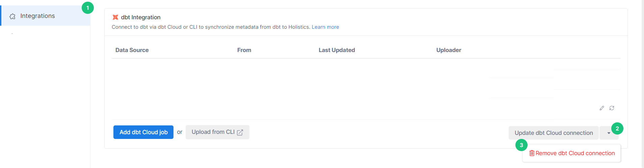Image resolution: width=644 pixels, height=168 pixels.
Task: Click the Upload from CLI button
Action: (x=217, y=132)
